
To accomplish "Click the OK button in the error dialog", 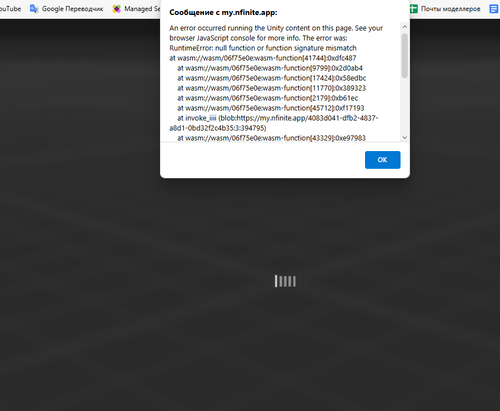I will click(x=382, y=160).
